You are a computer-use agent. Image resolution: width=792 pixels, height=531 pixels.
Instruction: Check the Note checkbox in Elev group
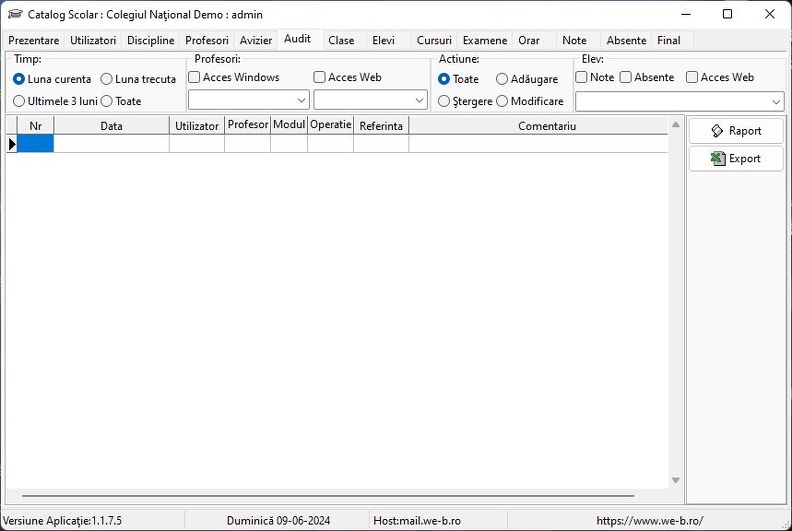click(581, 77)
